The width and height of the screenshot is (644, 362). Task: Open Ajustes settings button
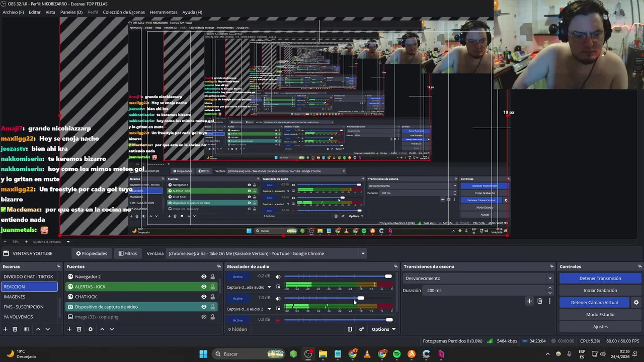pos(600,326)
